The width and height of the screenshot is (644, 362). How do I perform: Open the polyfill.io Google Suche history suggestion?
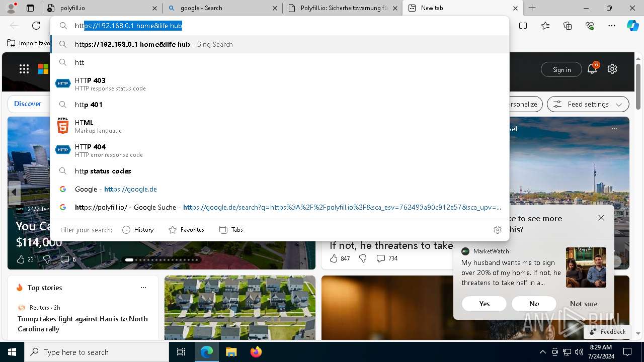point(280,207)
